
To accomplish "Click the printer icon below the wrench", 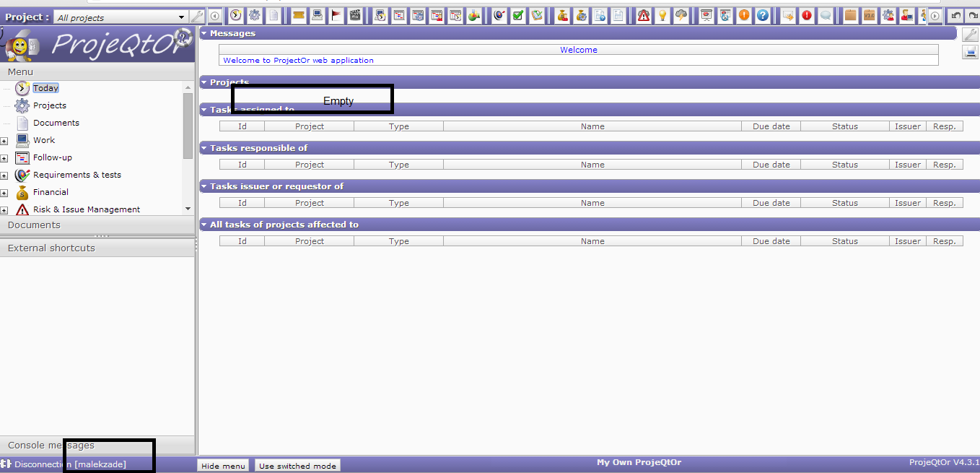I will [x=970, y=52].
